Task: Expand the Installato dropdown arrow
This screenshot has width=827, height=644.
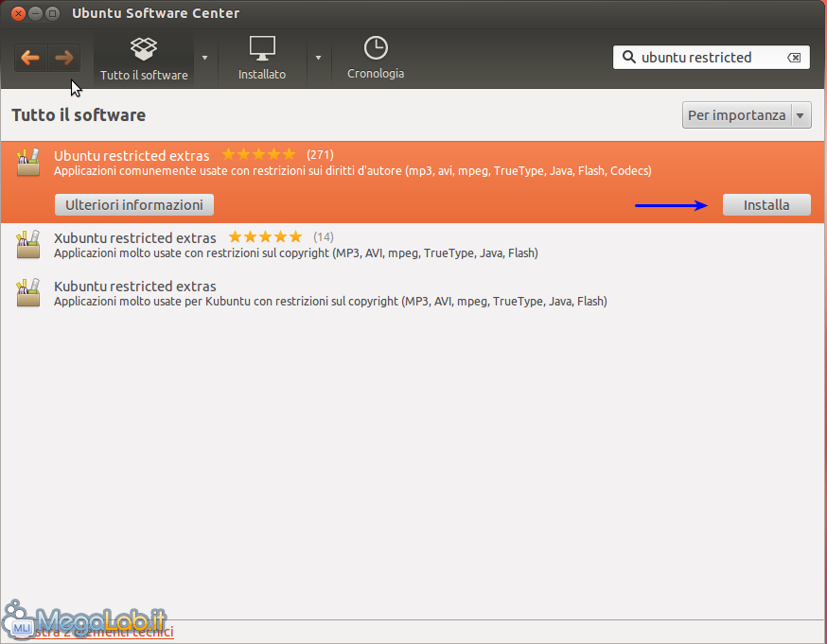Action: coord(318,58)
